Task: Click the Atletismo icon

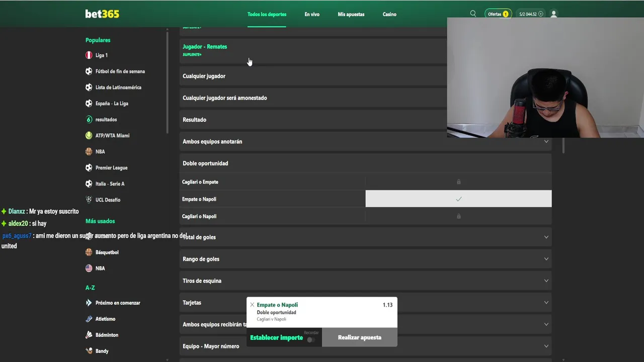Action: pos(89,319)
